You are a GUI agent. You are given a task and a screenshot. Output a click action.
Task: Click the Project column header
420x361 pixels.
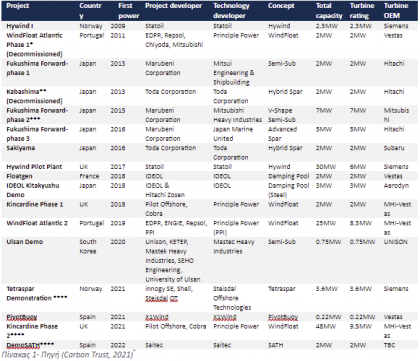click(x=18, y=6)
